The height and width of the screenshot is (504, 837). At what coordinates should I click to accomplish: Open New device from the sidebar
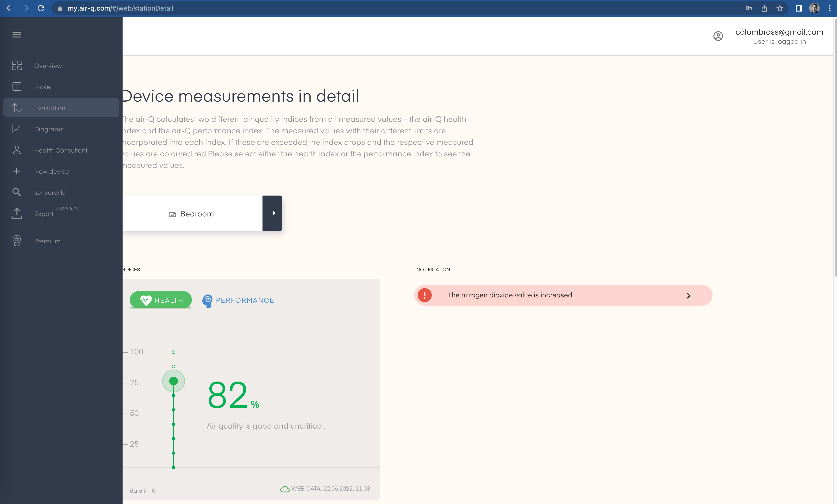tap(51, 171)
